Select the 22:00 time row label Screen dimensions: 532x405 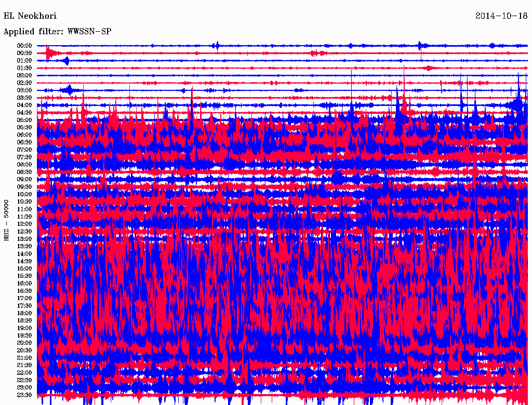[x=24, y=373]
